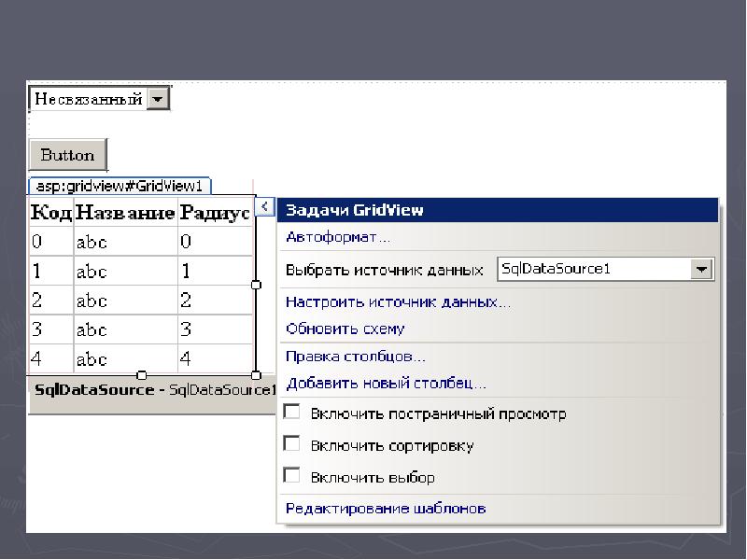747x560 pixels.
Task: Click the Радиус column header
Action: pyautogui.click(x=215, y=214)
